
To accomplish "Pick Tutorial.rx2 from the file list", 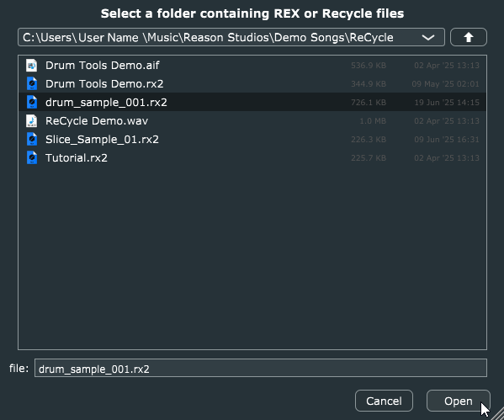I will 252,158.
